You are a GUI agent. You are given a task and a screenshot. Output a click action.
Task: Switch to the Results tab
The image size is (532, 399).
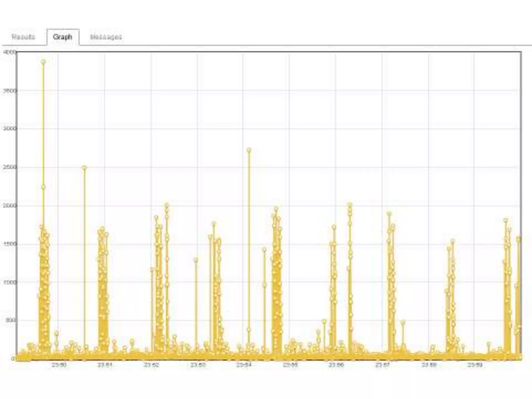tap(23, 37)
